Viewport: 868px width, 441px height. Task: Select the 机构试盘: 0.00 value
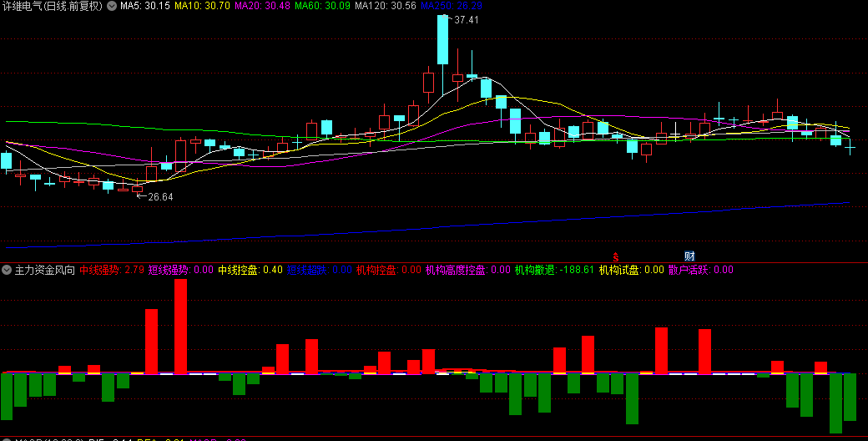pos(632,271)
